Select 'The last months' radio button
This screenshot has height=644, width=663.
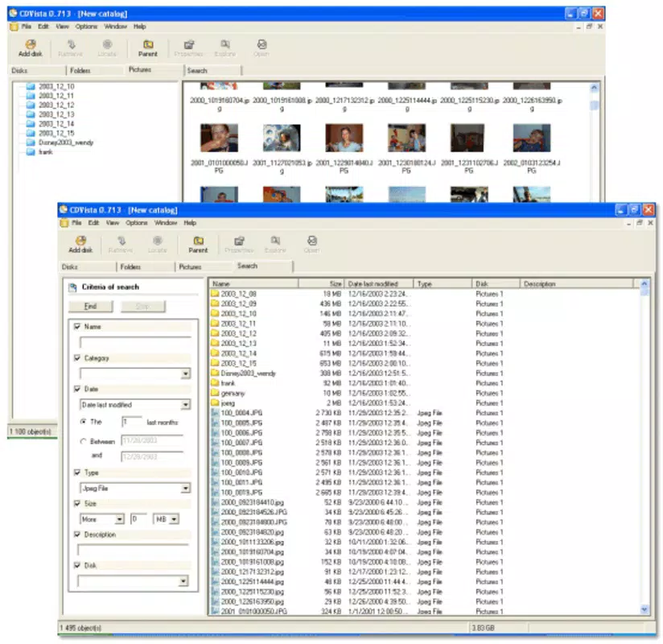[x=83, y=422]
